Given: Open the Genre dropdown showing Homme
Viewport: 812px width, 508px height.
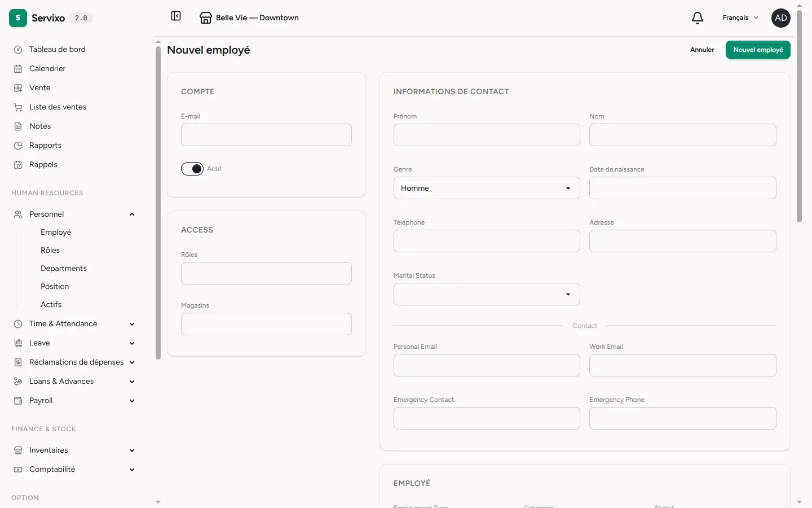Looking at the screenshot, I should (x=487, y=188).
